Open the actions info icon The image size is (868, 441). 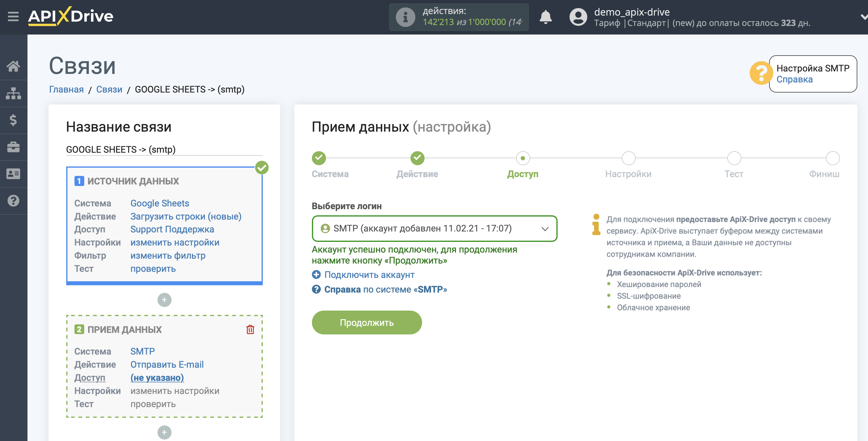(x=405, y=17)
